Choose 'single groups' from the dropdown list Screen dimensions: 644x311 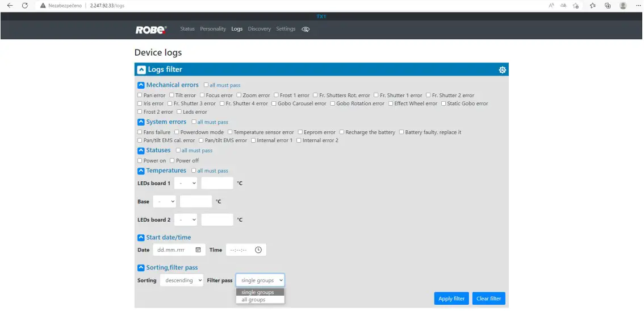pos(260,292)
